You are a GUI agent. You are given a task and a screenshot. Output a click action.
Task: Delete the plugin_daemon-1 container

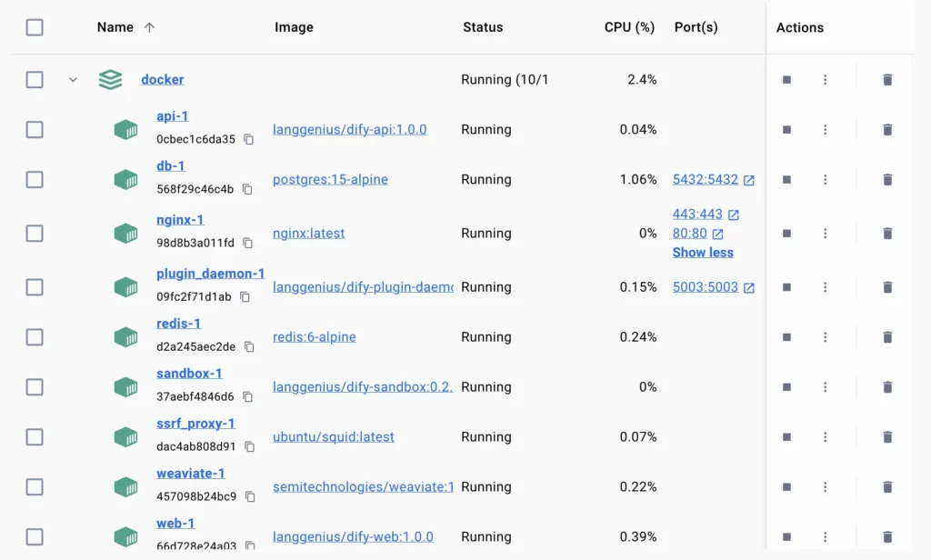pos(887,287)
